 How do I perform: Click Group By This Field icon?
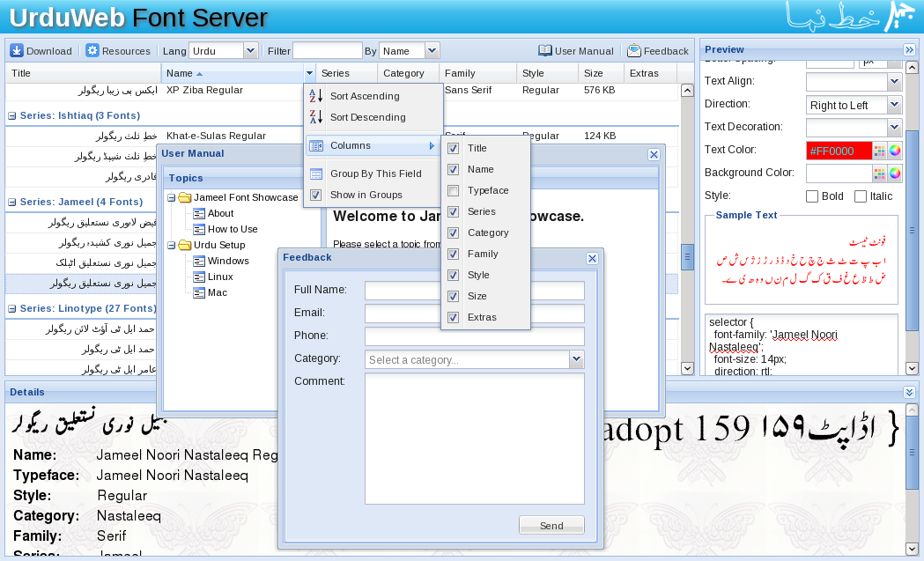pyautogui.click(x=316, y=173)
